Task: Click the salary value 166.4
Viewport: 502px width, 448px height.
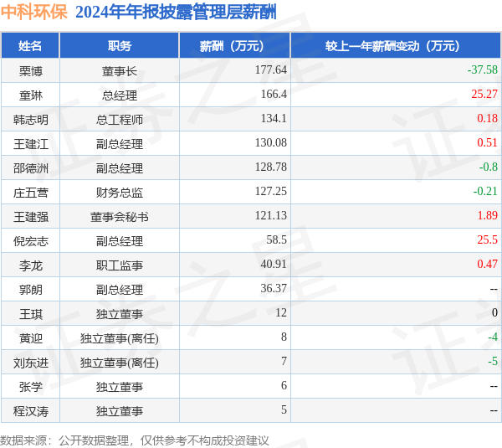Action: pos(274,94)
